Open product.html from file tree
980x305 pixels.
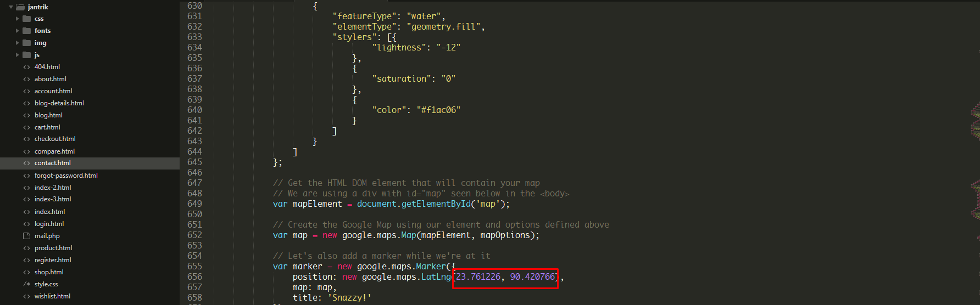53,248
